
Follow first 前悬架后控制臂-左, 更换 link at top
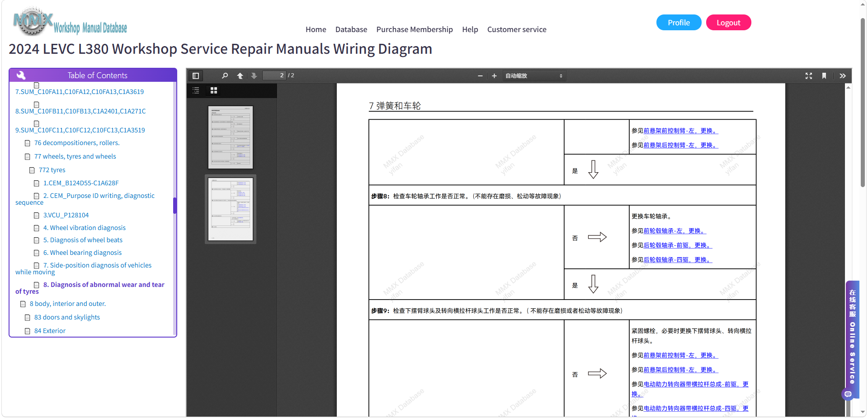pyautogui.click(x=681, y=145)
